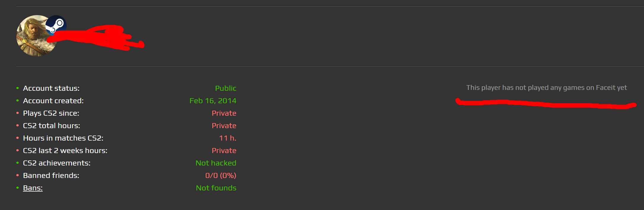Click the "CS2 achievements:" label
This screenshot has height=210, width=644.
click(x=57, y=163)
